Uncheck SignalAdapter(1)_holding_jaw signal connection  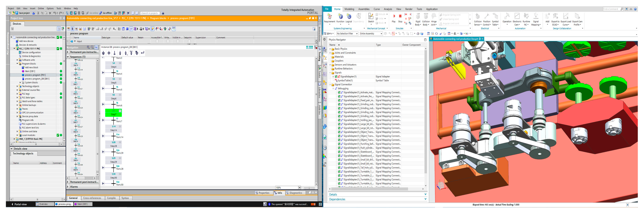pos(339,120)
